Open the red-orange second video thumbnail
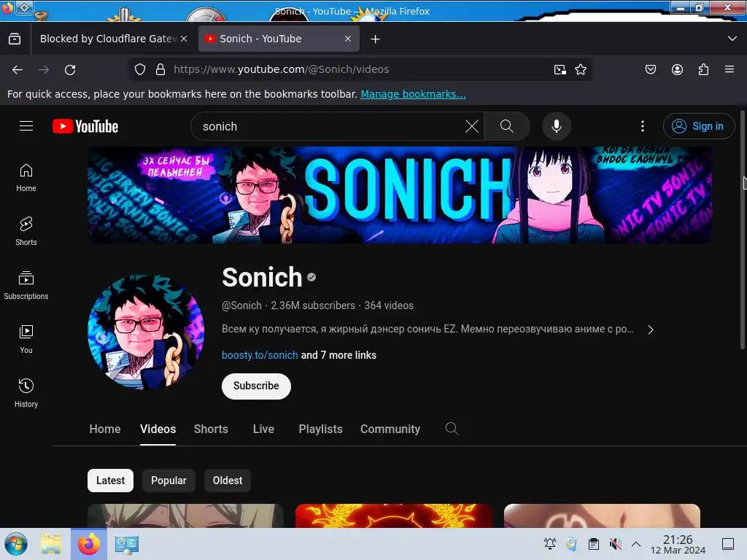Viewport: 747px width, 560px height. pos(394,516)
